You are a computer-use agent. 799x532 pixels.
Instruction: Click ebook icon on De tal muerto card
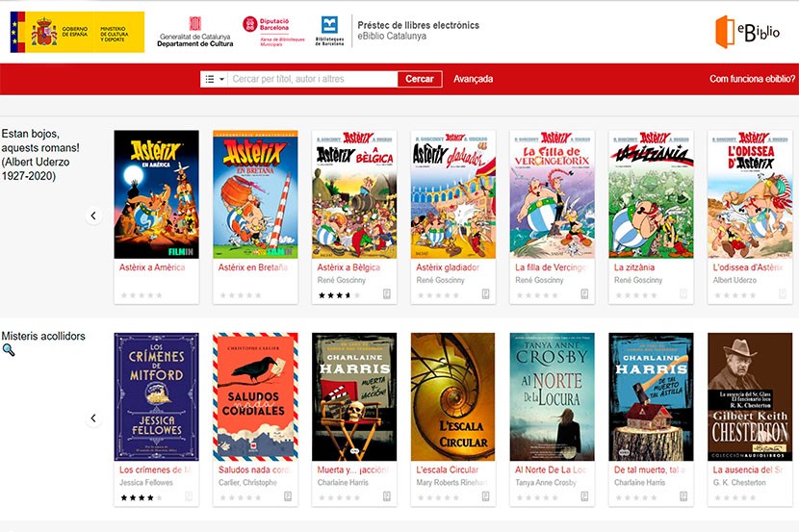coord(683,496)
